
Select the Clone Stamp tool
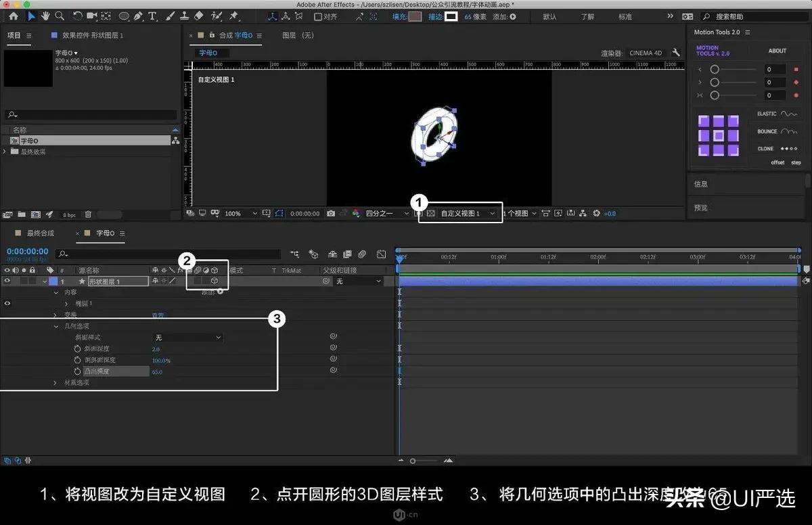pos(183,16)
